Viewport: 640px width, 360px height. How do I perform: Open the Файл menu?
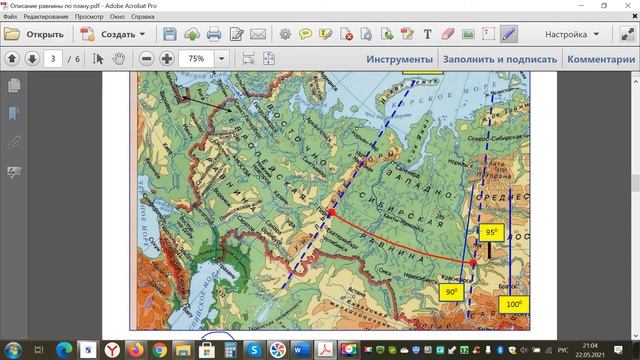[10, 17]
